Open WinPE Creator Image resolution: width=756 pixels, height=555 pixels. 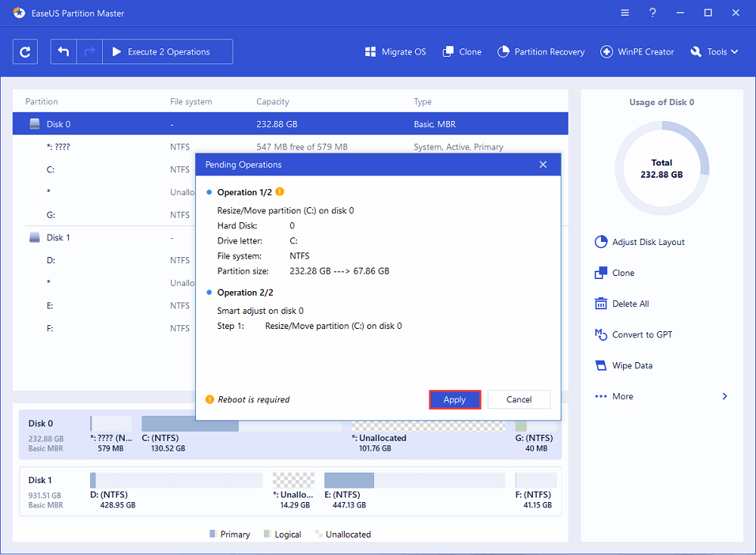pyautogui.click(x=637, y=52)
